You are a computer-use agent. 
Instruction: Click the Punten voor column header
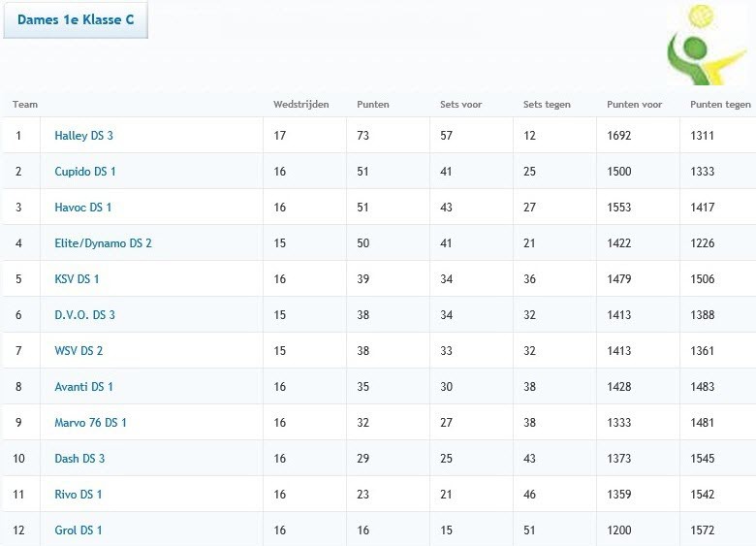point(635,104)
